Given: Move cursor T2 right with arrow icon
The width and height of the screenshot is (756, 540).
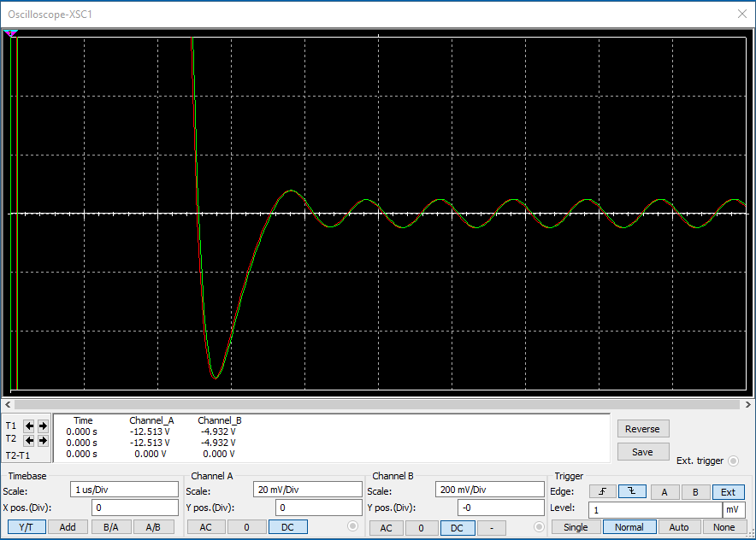Looking at the screenshot, I should pos(41,440).
